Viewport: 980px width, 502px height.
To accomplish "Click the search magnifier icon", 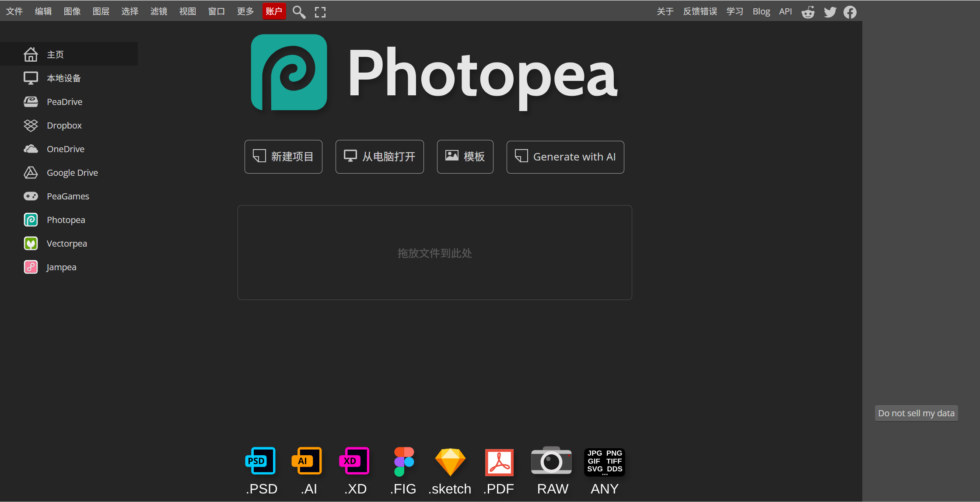I will click(299, 12).
